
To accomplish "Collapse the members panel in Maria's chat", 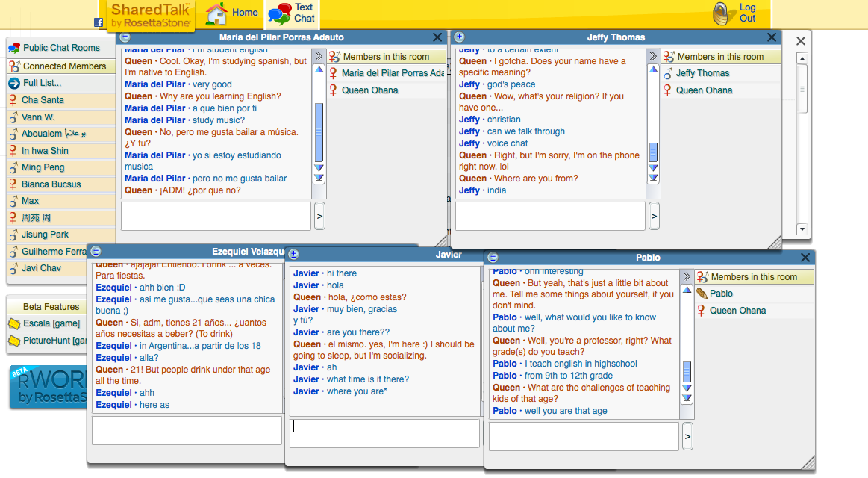I will (x=319, y=56).
